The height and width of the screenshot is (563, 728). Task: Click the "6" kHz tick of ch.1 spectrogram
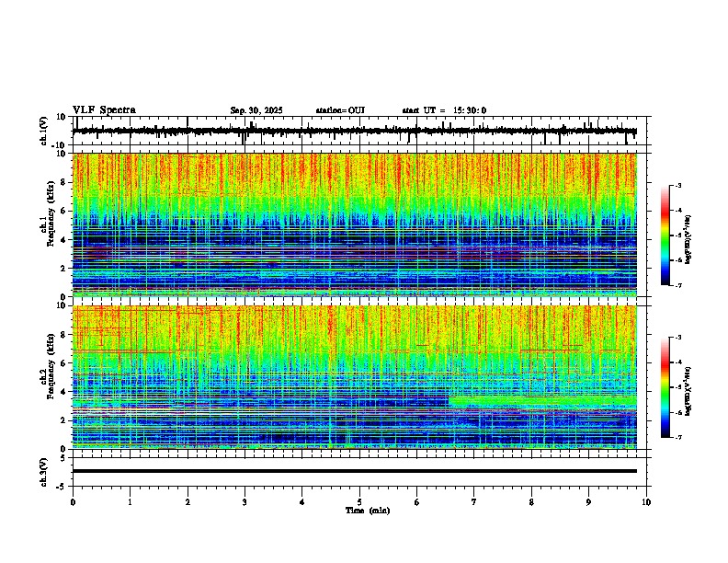coord(64,212)
